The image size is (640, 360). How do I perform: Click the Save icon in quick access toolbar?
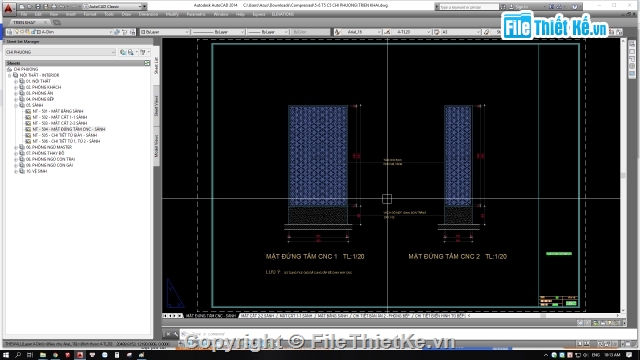pyautogui.click(x=38, y=7)
